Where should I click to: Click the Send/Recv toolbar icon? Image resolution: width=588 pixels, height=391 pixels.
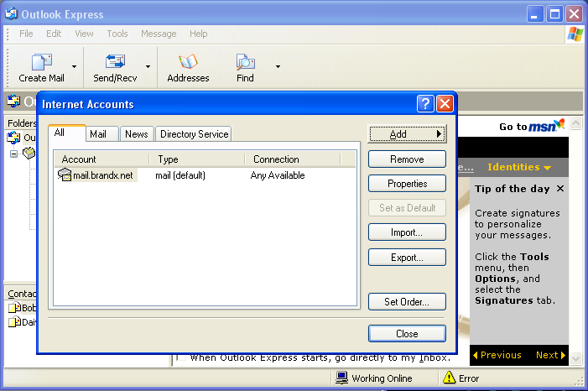115,61
